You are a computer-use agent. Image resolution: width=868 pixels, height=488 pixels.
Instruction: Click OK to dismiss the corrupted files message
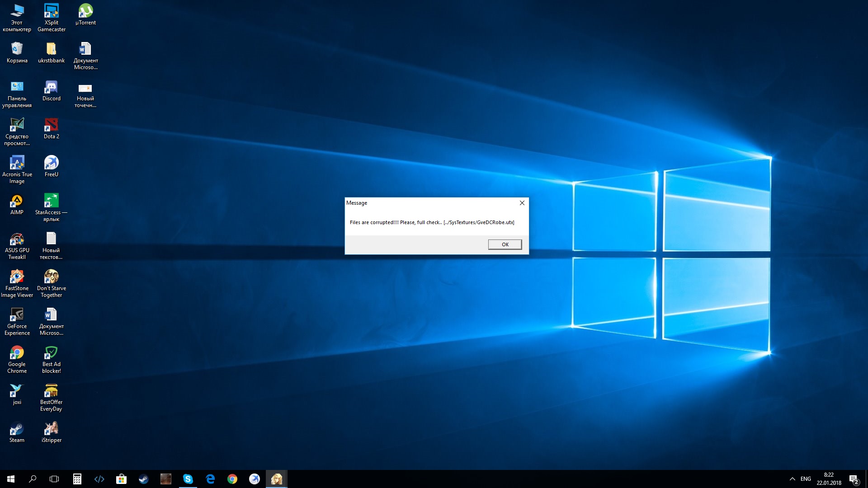pos(504,244)
